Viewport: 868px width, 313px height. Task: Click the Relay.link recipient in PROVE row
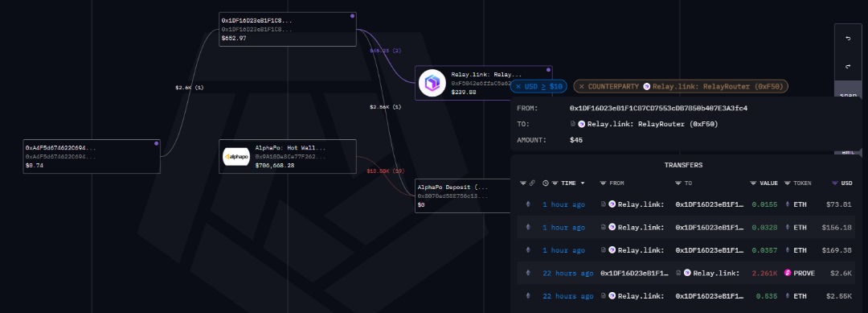pyautogui.click(x=716, y=273)
